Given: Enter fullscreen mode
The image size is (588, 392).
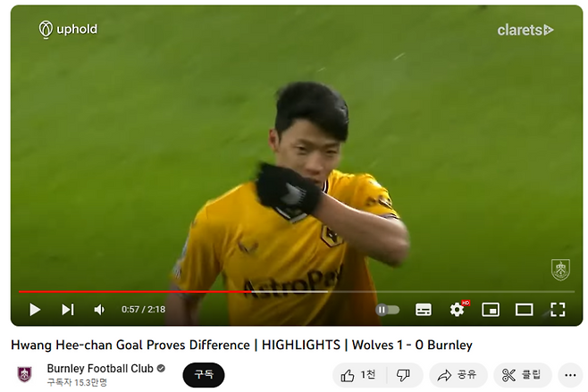Looking at the screenshot, I should click(558, 310).
